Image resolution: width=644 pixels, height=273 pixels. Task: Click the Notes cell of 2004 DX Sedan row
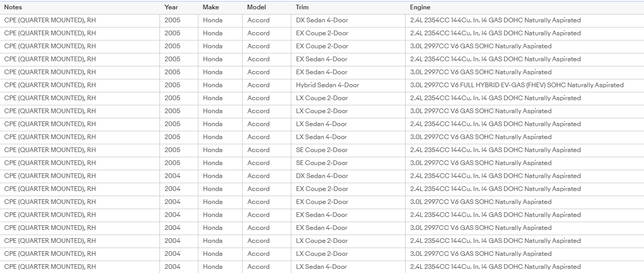[x=80, y=176]
